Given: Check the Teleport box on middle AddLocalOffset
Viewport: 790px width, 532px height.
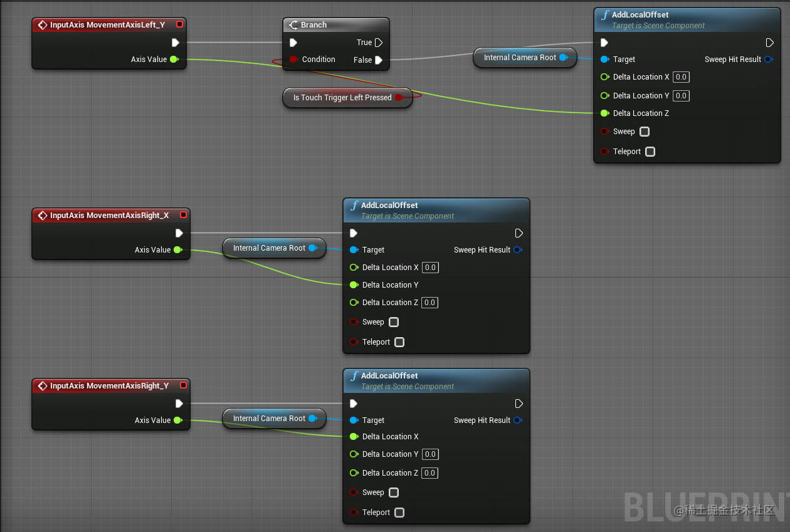Looking at the screenshot, I should [399, 342].
